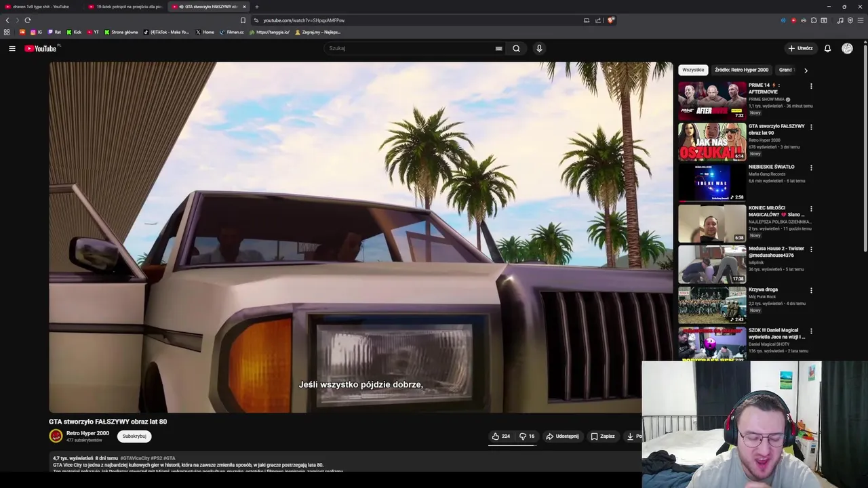Open options menu for NIEBIESKIE ŚWIATŁO
868x488 pixels.
[811, 167]
